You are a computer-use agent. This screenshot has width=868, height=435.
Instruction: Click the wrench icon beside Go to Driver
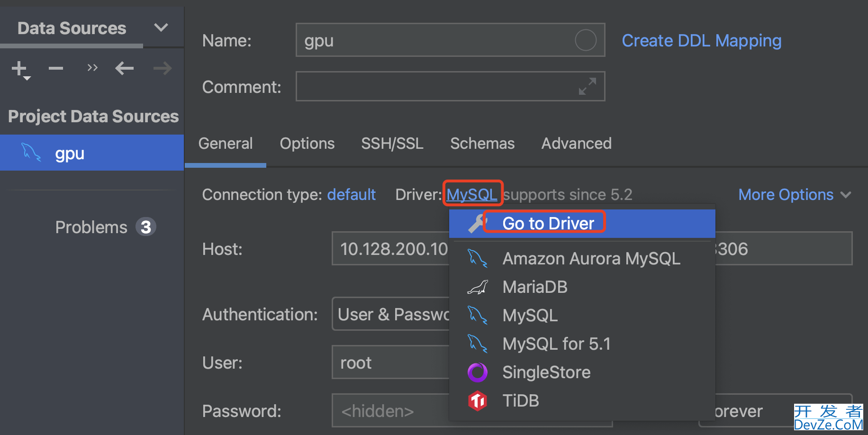[x=477, y=223]
